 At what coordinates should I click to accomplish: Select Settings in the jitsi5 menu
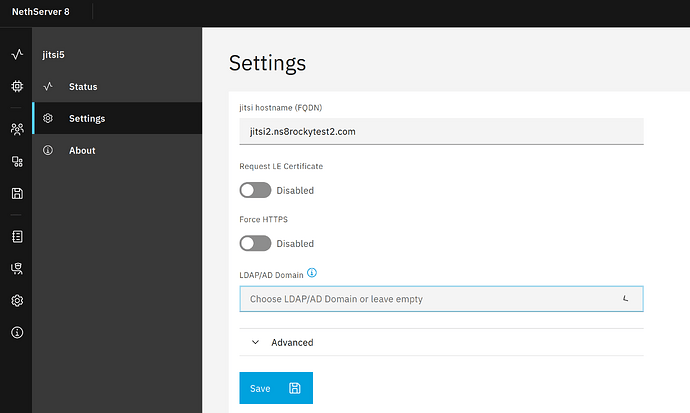point(86,119)
